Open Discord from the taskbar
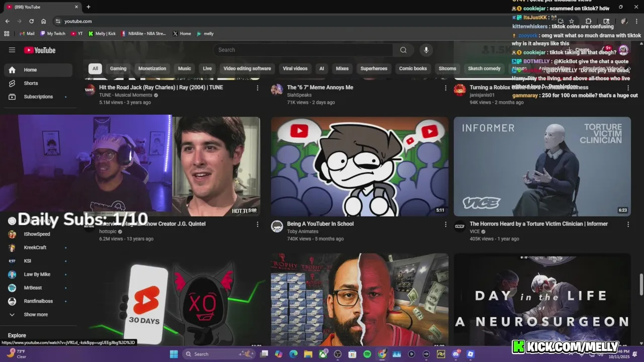Image resolution: width=644 pixels, height=362 pixels. (x=456, y=354)
